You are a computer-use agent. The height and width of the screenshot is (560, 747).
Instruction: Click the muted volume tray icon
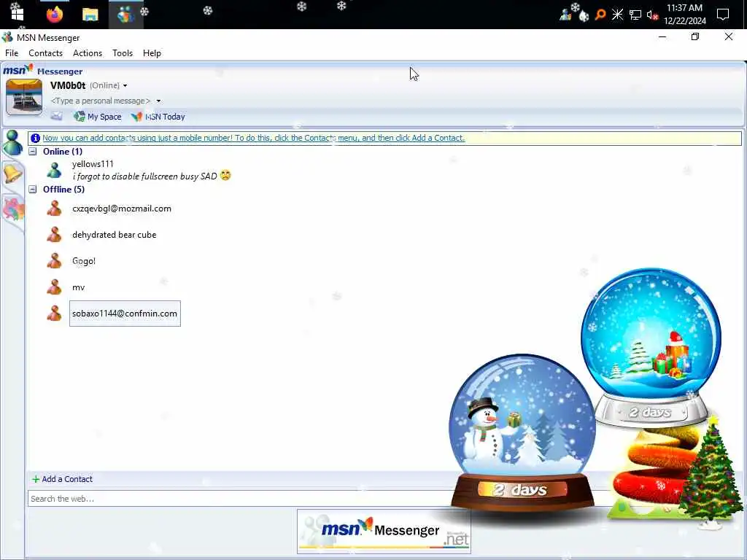point(652,15)
